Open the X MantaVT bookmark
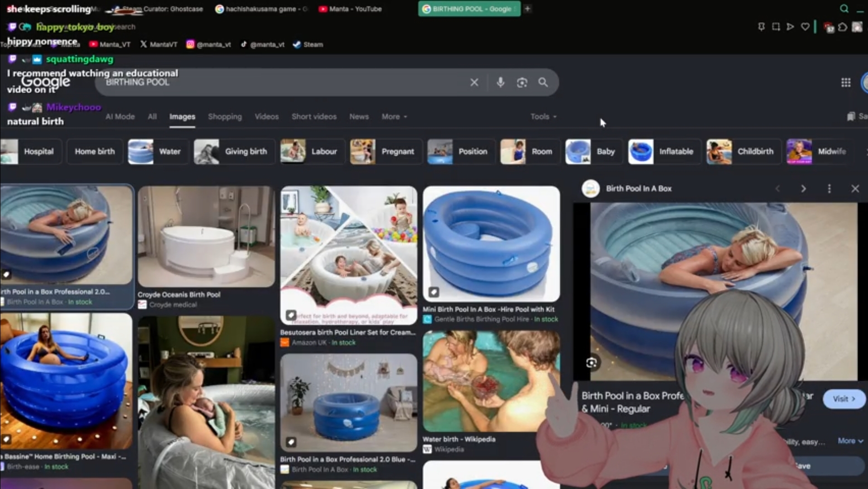868x489 pixels. coord(159,44)
